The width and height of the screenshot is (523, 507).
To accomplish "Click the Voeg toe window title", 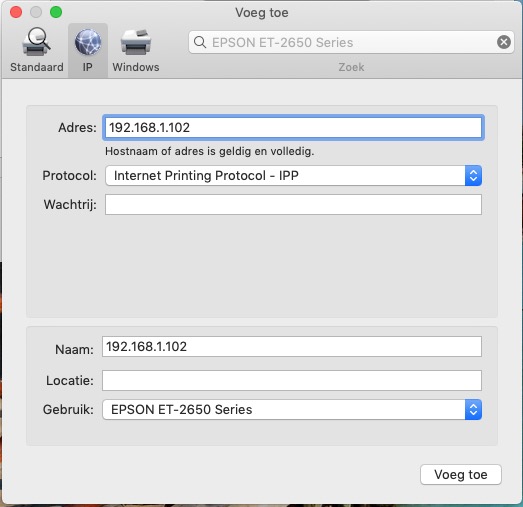I will (x=262, y=13).
